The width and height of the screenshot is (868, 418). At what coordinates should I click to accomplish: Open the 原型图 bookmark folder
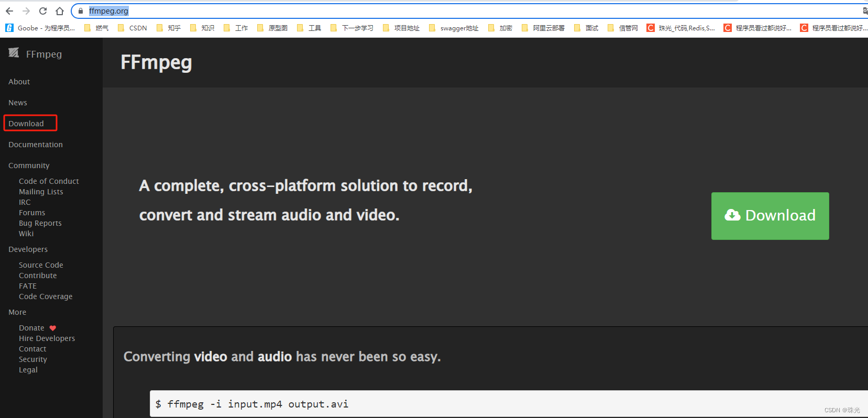point(272,28)
